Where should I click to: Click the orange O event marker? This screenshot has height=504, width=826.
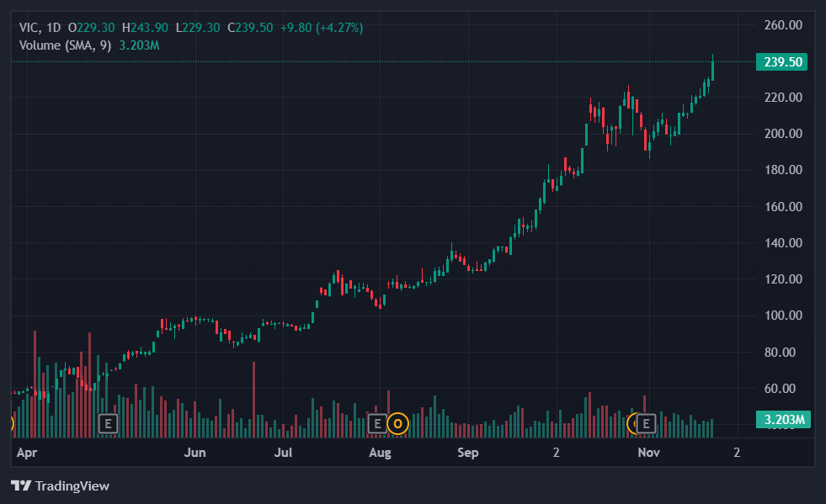397,423
